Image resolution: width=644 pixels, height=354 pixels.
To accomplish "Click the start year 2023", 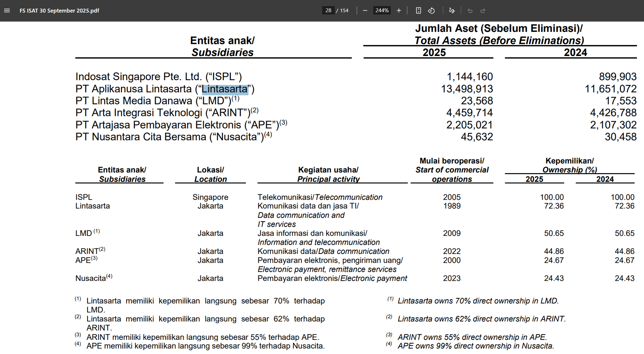I will tap(452, 279).
